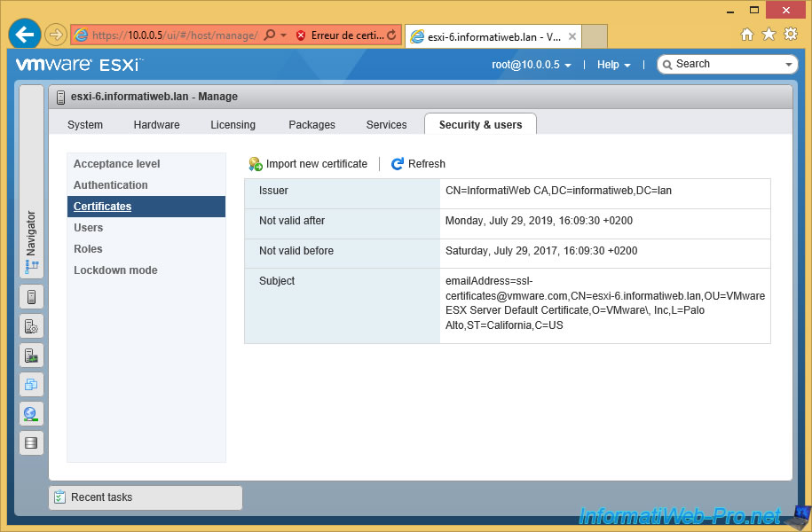
Task: Open Virtual Machines navigator icon
Action: [31, 385]
